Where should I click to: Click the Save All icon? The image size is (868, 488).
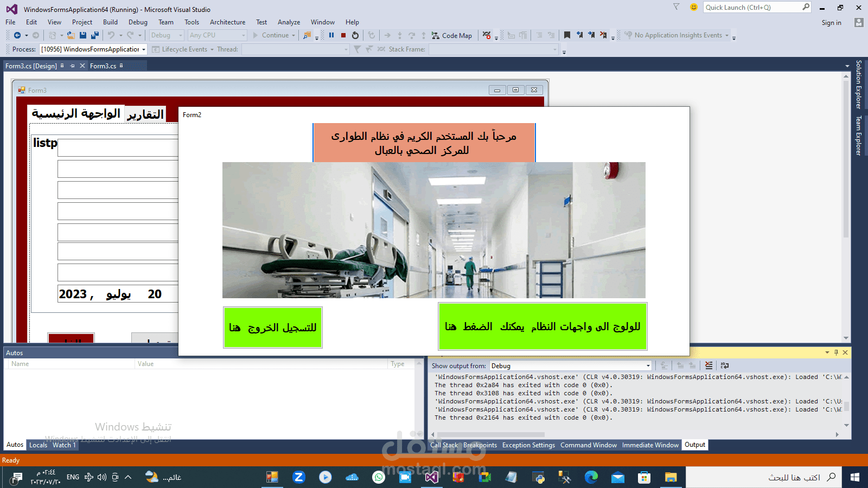(x=95, y=35)
